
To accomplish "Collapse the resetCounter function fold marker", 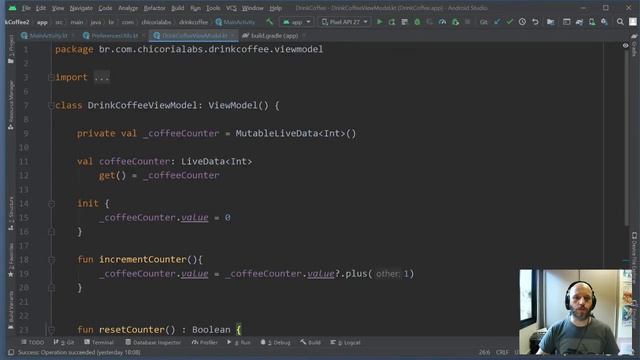I will click(x=51, y=330).
